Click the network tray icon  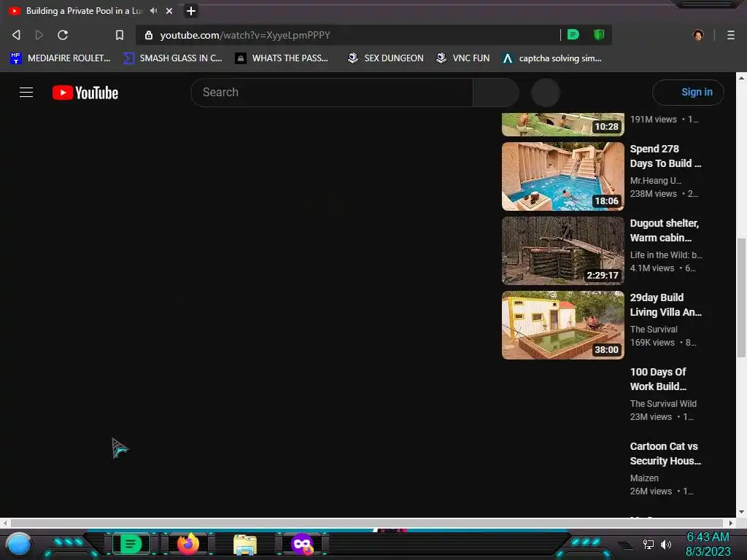pyautogui.click(x=649, y=544)
